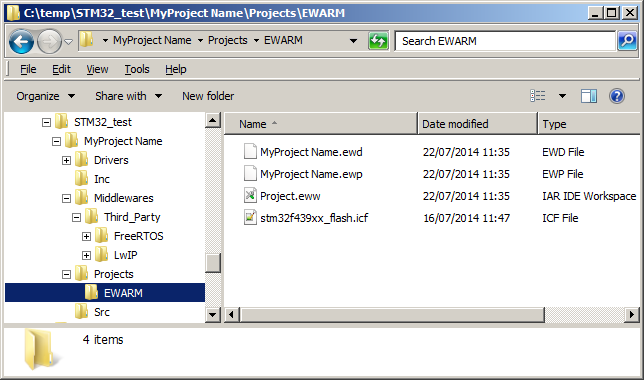Click the MyProject Name.ewp file icon

point(250,173)
